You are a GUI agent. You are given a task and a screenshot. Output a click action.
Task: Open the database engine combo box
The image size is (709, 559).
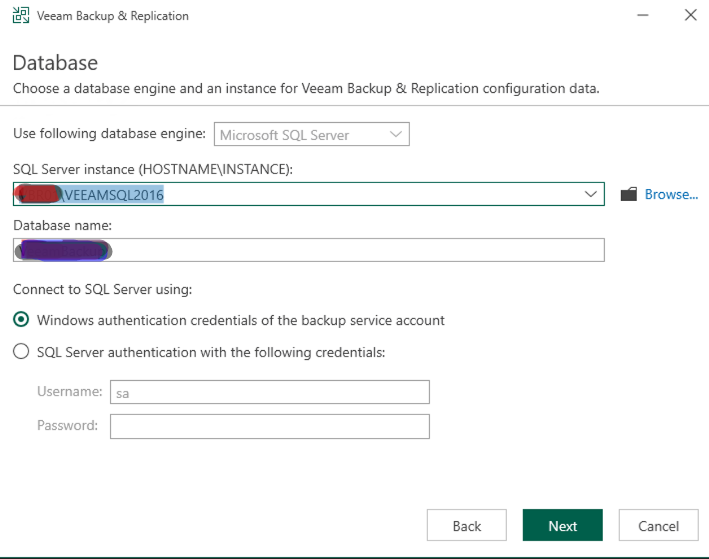pyautogui.click(x=312, y=134)
